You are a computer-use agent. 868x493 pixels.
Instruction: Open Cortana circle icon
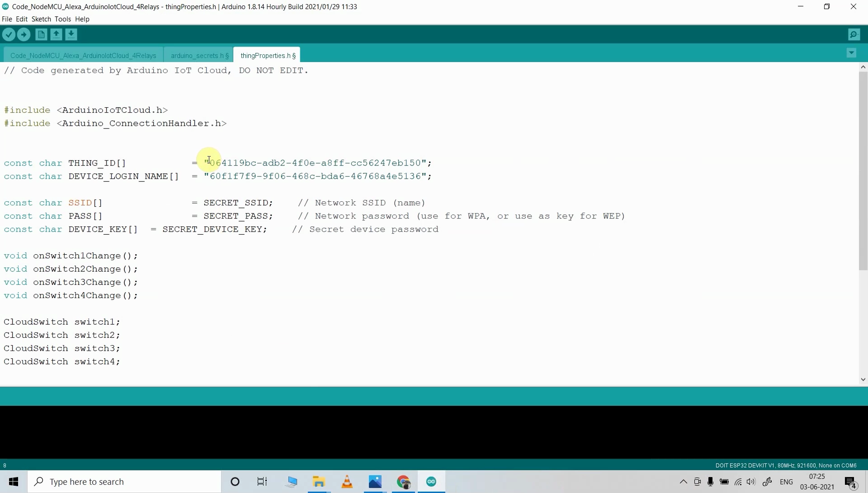pos(235,482)
